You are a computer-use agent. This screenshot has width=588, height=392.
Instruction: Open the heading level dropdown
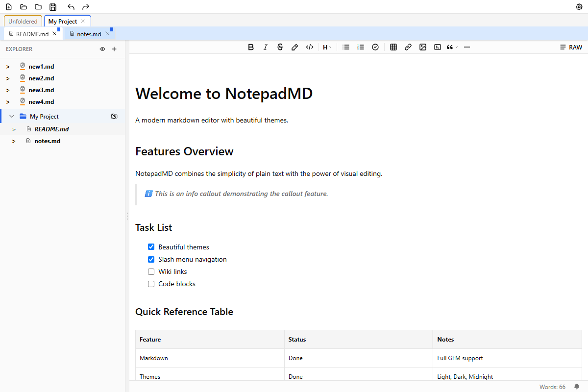(x=326, y=47)
